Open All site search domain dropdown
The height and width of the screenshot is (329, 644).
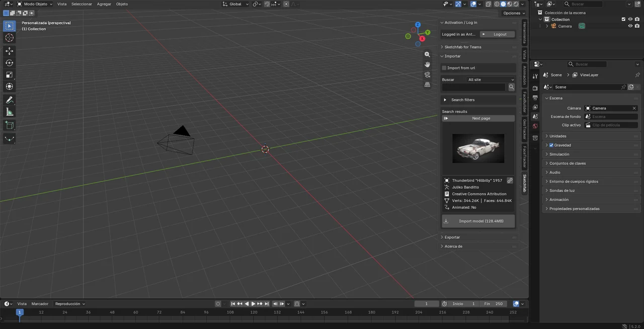tap(491, 79)
